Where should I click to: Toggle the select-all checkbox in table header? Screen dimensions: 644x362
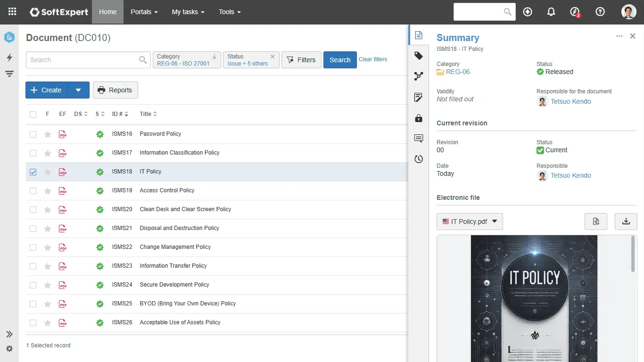pos(33,114)
